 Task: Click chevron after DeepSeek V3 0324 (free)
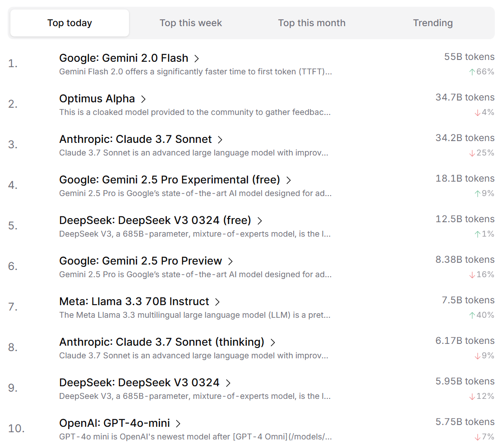(260, 221)
